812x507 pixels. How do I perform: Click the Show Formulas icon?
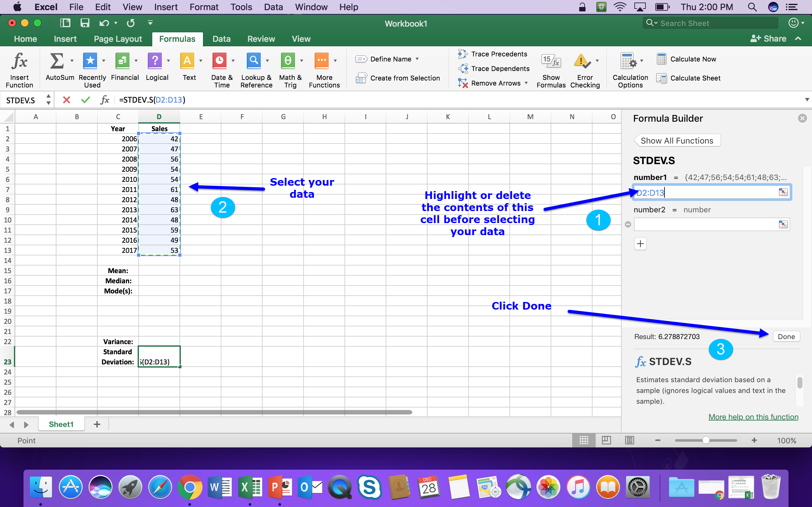click(x=551, y=61)
